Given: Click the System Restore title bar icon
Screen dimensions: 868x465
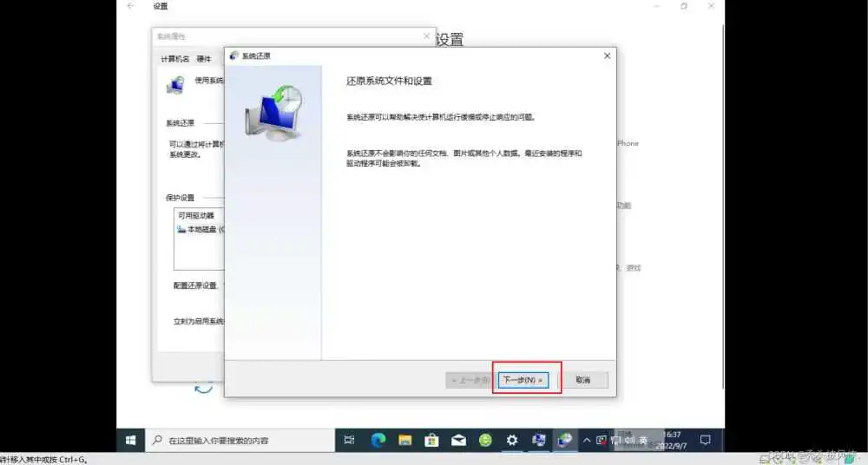Looking at the screenshot, I should (234, 56).
